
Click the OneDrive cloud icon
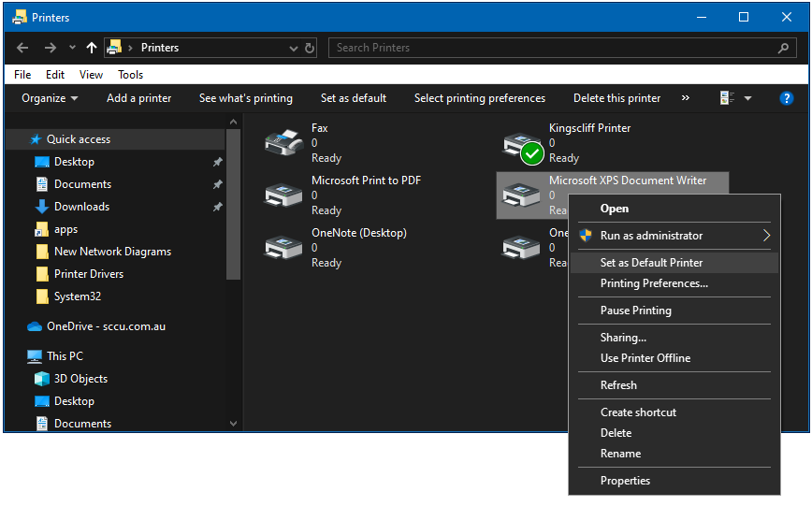coord(35,326)
